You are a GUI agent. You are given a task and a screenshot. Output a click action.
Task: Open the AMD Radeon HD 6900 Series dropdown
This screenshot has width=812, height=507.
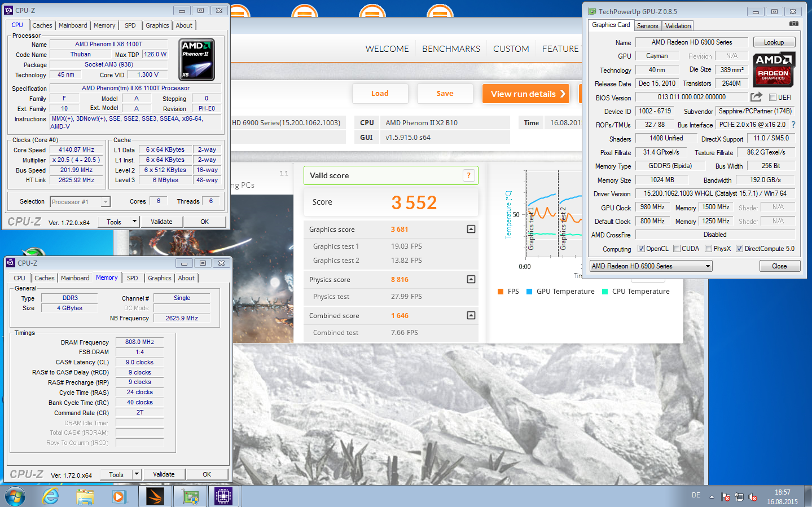(651, 266)
